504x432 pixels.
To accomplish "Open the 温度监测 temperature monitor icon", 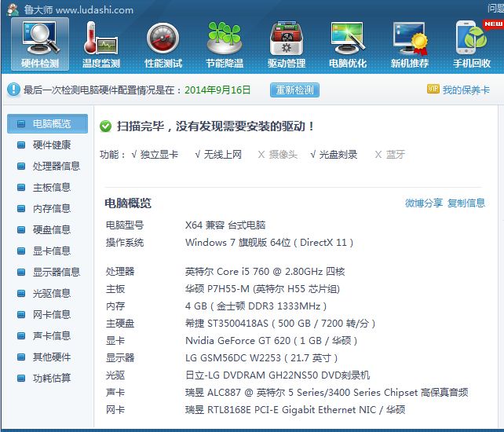I will 101,43.
